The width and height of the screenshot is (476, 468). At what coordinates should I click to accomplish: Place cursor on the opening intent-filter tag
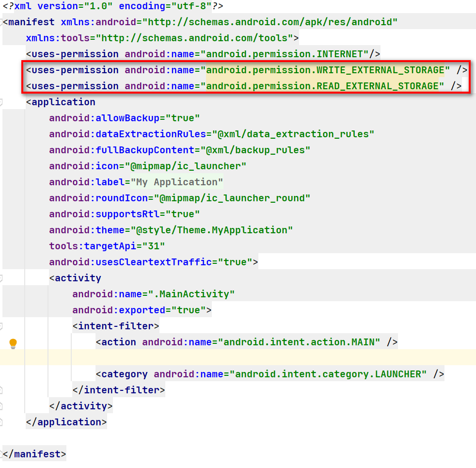116,326
